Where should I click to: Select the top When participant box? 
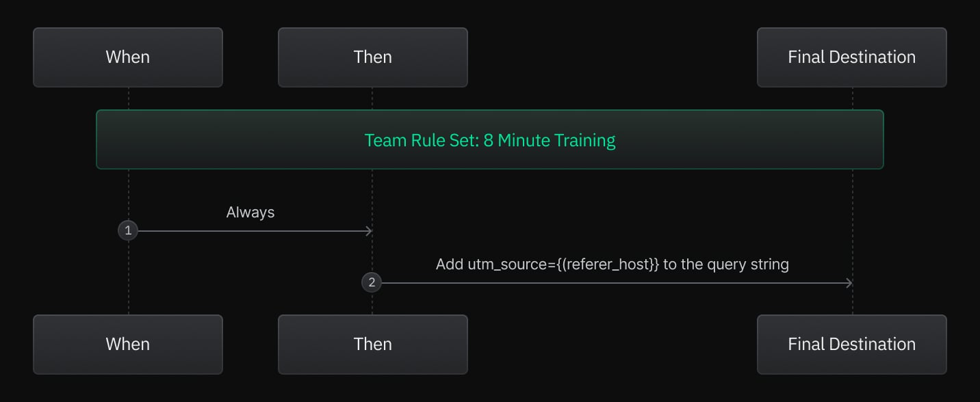click(x=128, y=57)
